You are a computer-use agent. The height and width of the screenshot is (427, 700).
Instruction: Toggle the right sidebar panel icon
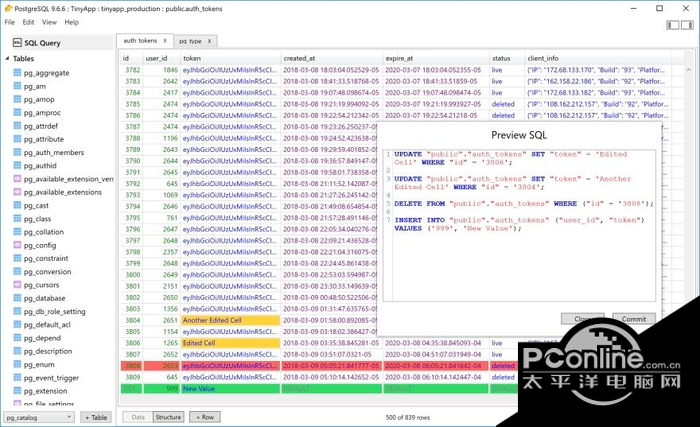[x=687, y=25]
